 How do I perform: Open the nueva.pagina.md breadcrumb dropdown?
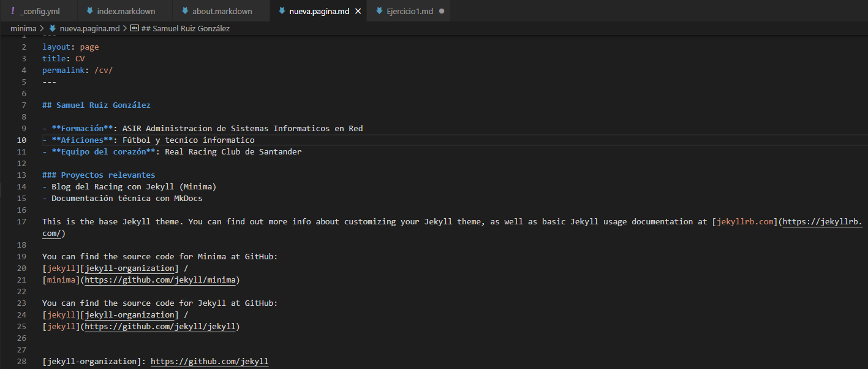89,28
